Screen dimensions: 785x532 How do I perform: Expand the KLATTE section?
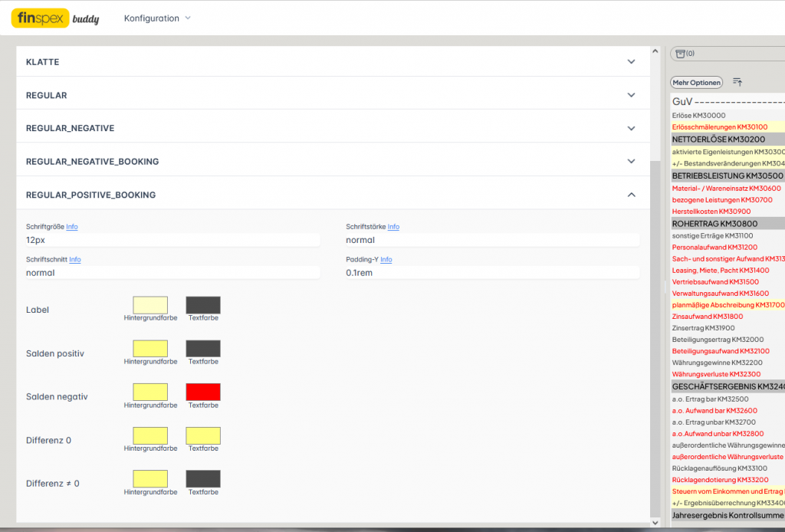[x=631, y=62]
